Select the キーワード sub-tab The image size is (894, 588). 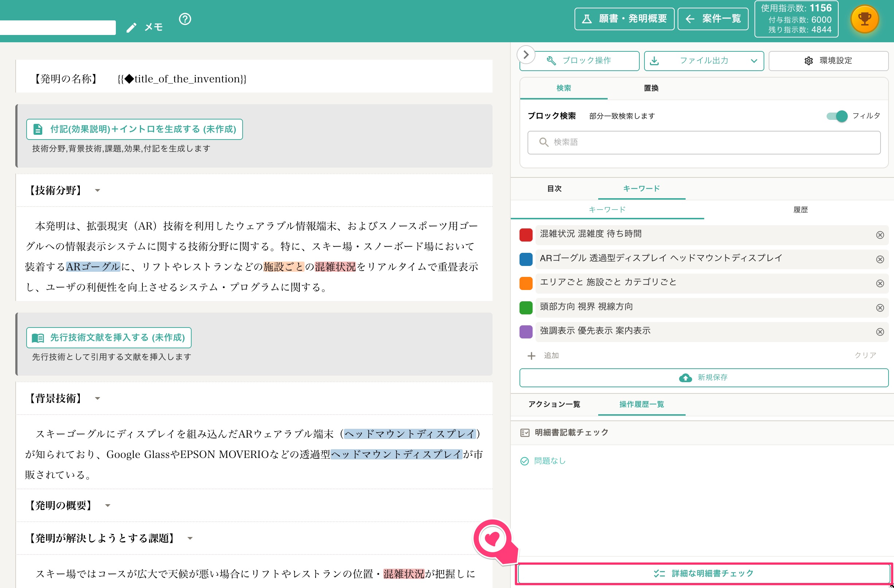607,209
